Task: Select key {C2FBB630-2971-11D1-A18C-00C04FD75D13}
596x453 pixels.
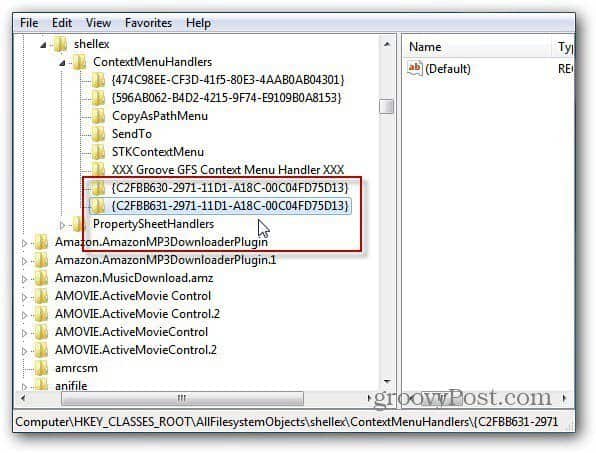Action: [230, 187]
